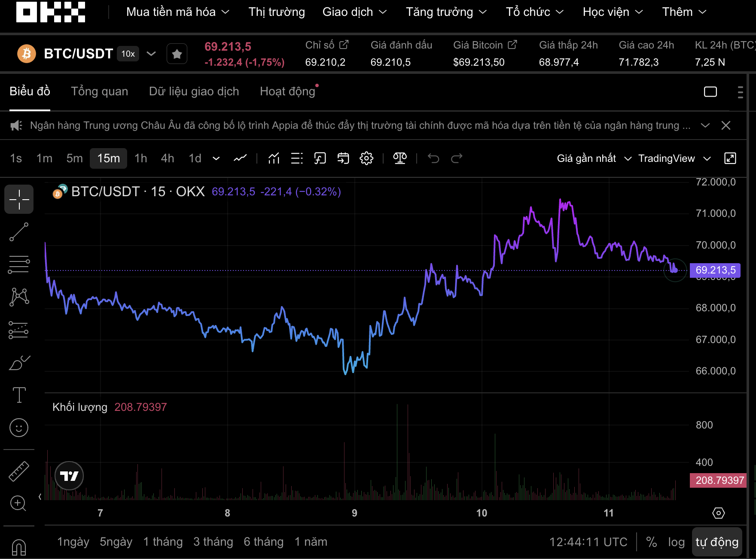The image size is (756, 559).
Task: Open the Giá gần nhất dropdown
Action: click(594, 158)
